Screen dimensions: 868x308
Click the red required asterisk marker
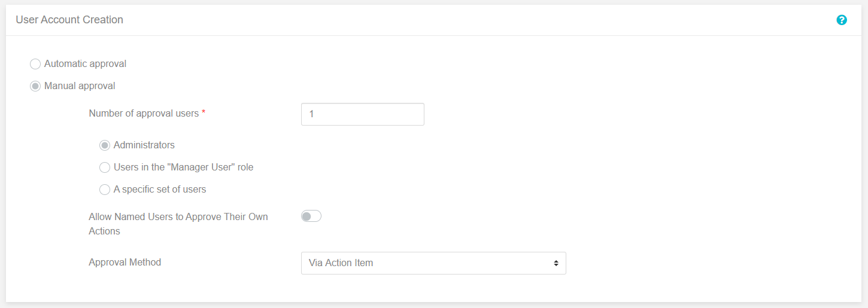click(204, 112)
